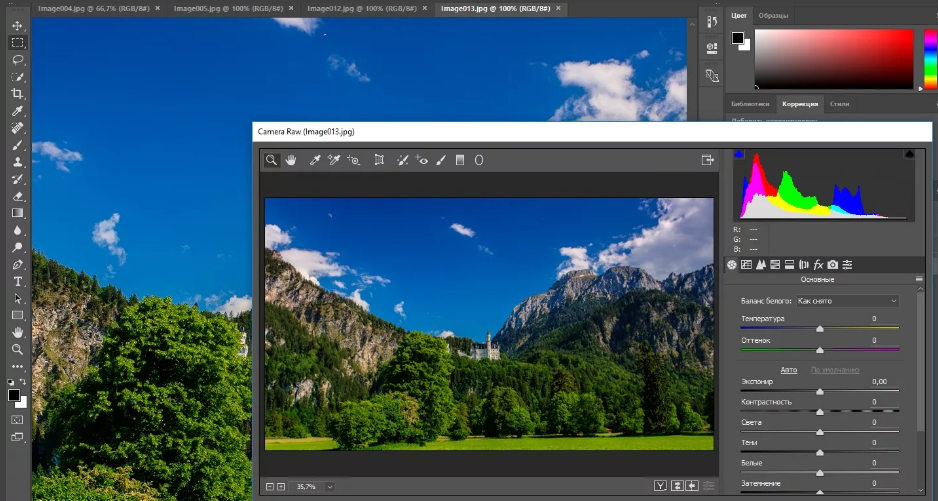Select the Spot Healing Brush tool

coord(17,128)
